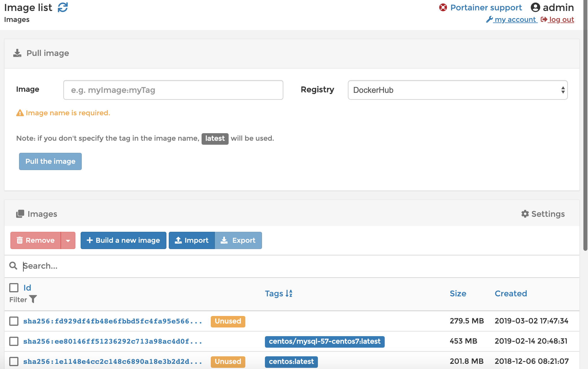This screenshot has height=369, width=588.
Task: Click the Export download button
Action: 238,240
